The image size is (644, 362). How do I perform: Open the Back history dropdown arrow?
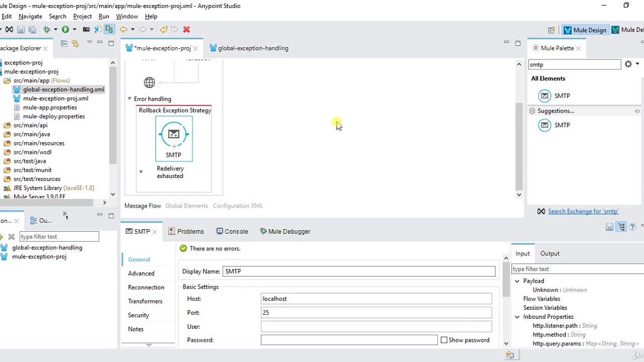pos(132,30)
